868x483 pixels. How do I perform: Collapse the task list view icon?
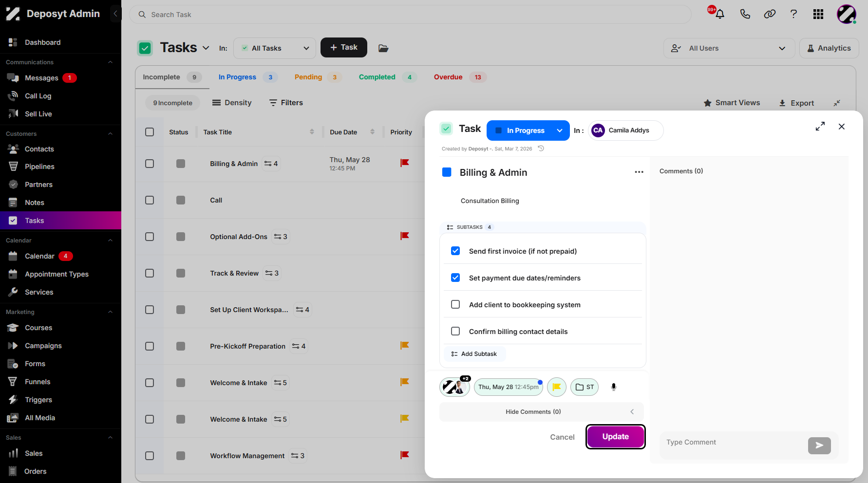tap(837, 103)
